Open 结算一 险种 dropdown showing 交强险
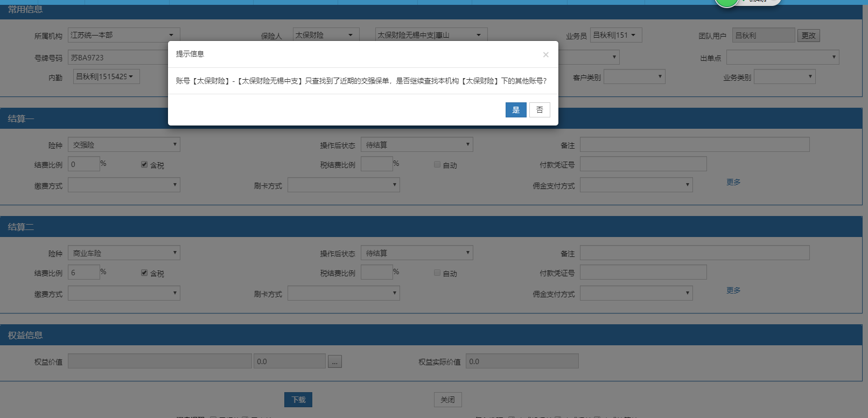This screenshot has width=868, height=418. click(x=124, y=144)
